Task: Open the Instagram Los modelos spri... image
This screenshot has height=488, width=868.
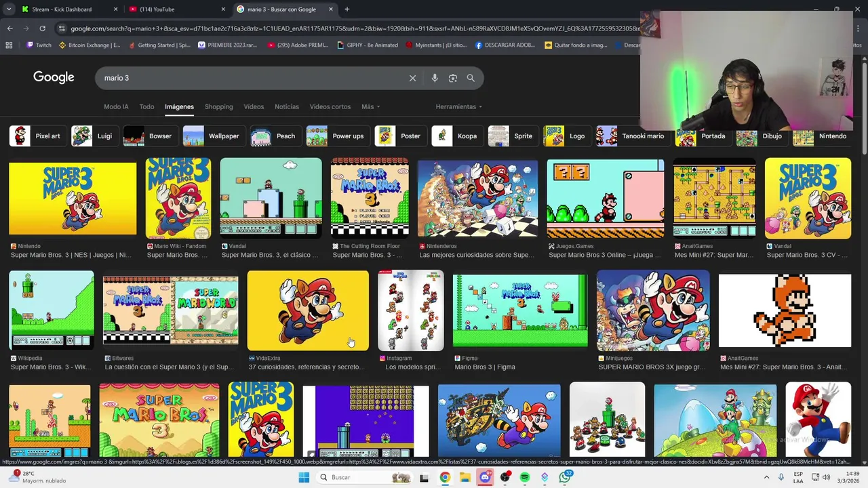Action: point(411,310)
